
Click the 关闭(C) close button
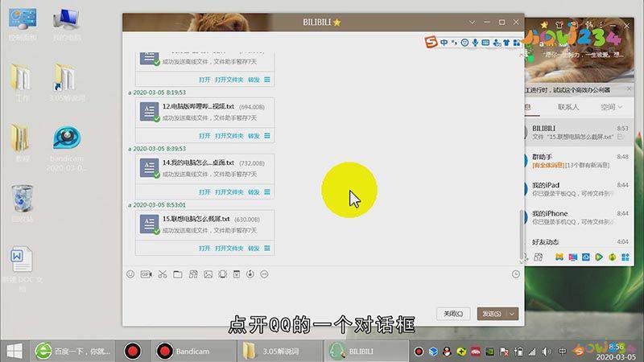(x=453, y=314)
